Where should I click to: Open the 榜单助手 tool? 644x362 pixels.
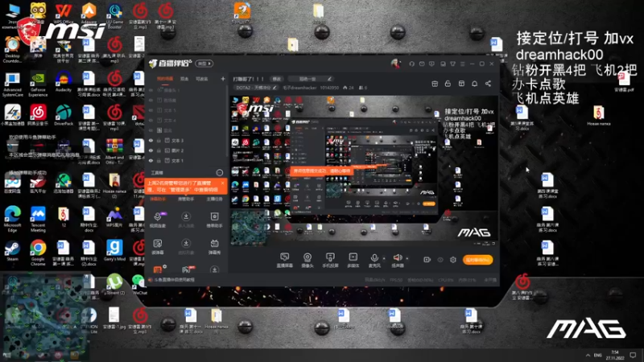pyautogui.click(x=214, y=220)
